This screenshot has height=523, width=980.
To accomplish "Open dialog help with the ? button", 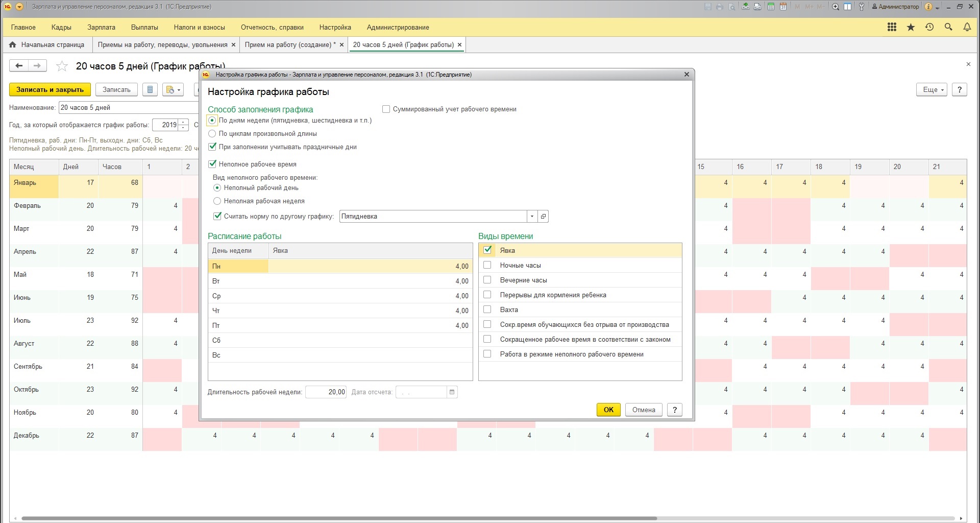I will click(674, 410).
